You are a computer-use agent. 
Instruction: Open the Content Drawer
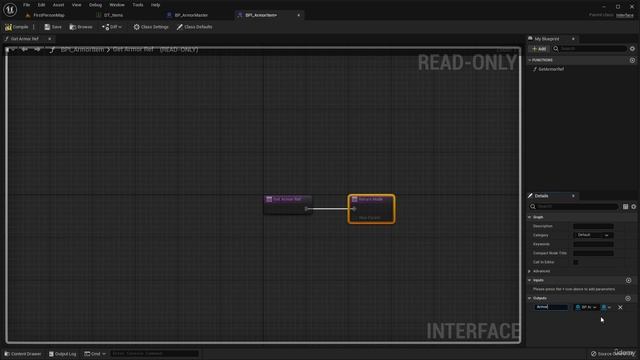[x=22, y=354]
